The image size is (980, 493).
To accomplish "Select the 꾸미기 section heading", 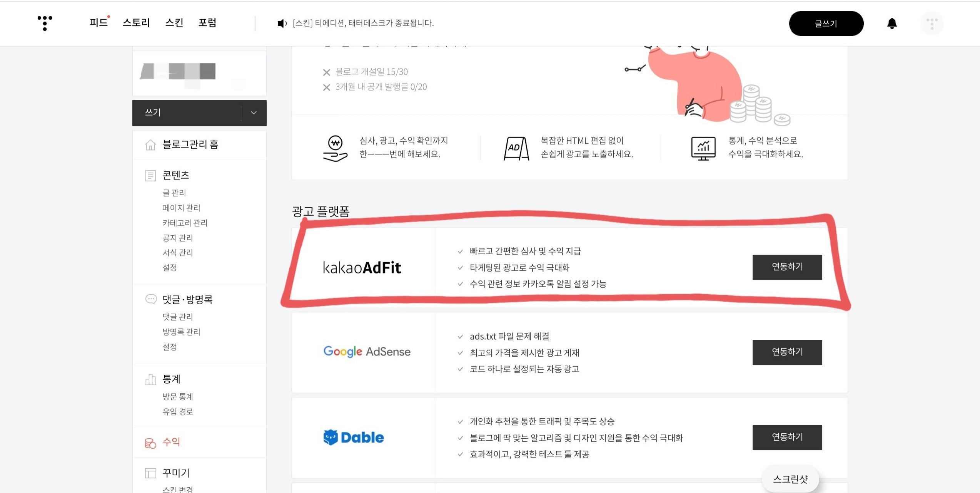I will tap(176, 473).
